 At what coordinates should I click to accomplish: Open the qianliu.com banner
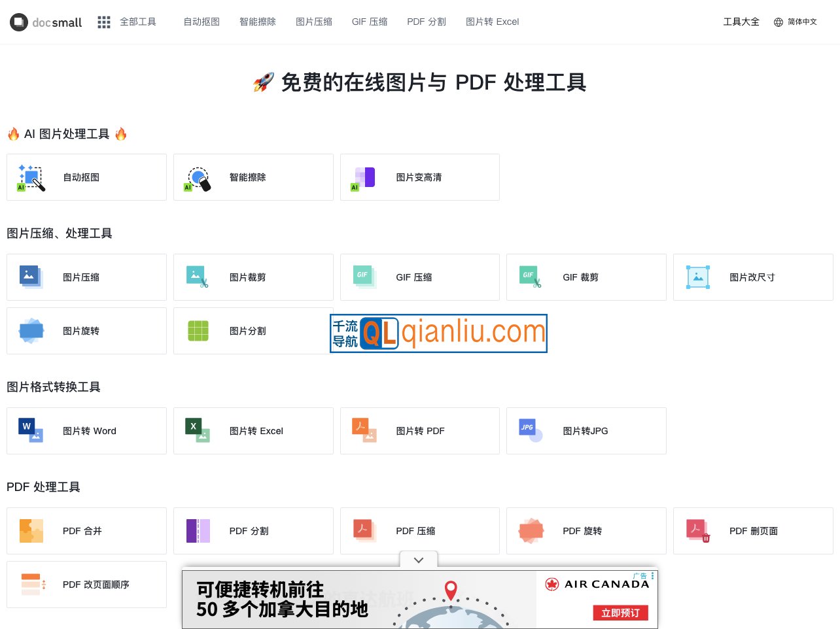click(x=438, y=333)
